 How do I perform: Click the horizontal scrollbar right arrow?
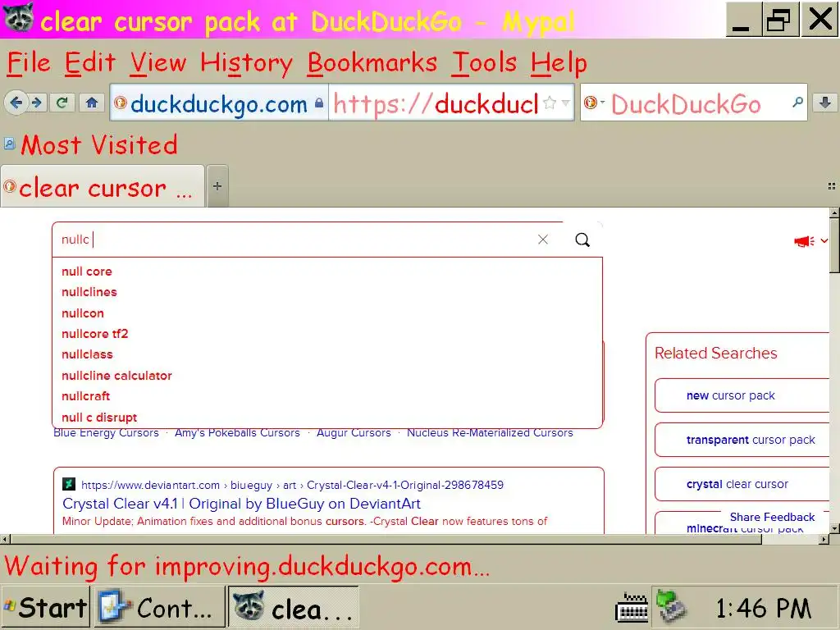coord(824,539)
